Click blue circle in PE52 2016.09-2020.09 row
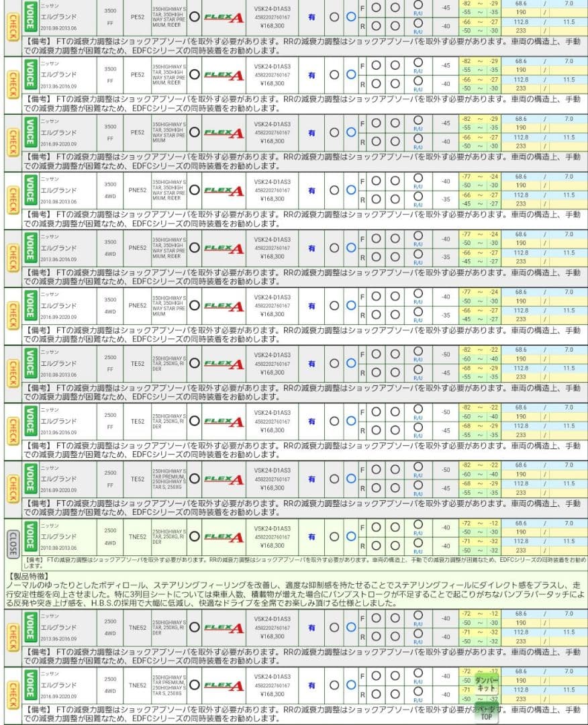 pos(350,132)
